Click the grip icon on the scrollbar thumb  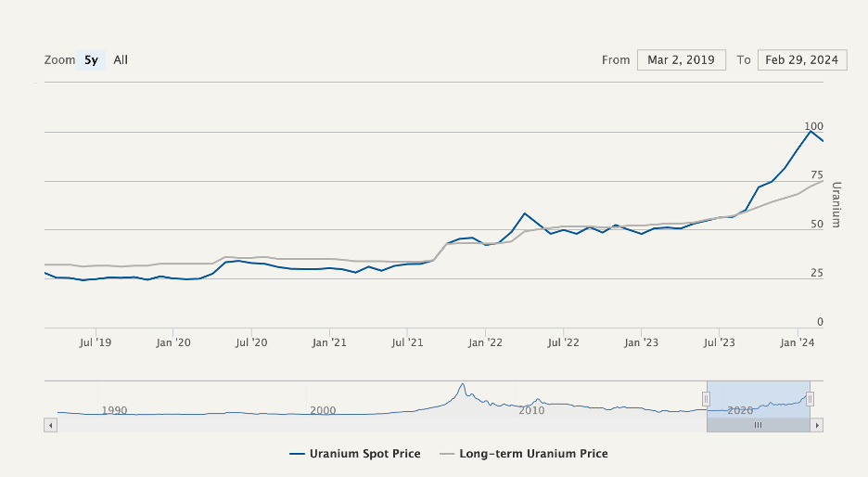pyautogui.click(x=758, y=425)
